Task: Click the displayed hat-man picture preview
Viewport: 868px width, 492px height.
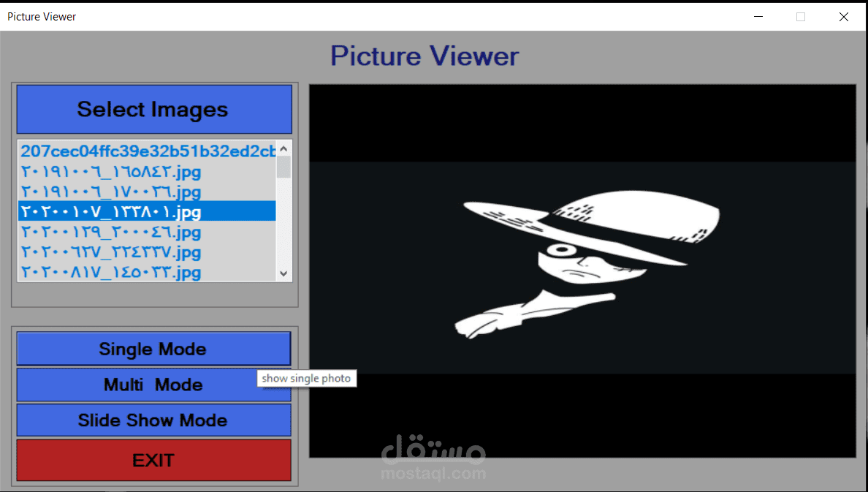Action: (x=582, y=271)
